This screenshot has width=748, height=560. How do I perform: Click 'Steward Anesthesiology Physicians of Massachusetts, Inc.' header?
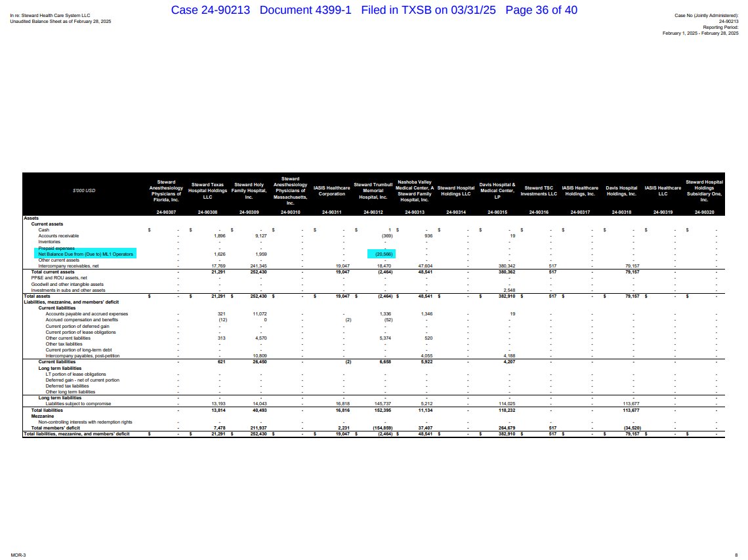point(291,191)
